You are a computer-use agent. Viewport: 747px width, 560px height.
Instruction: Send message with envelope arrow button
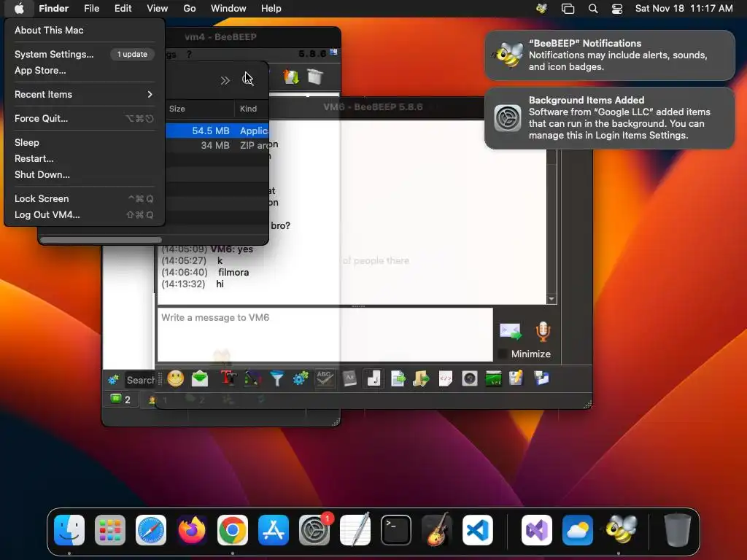511,331
